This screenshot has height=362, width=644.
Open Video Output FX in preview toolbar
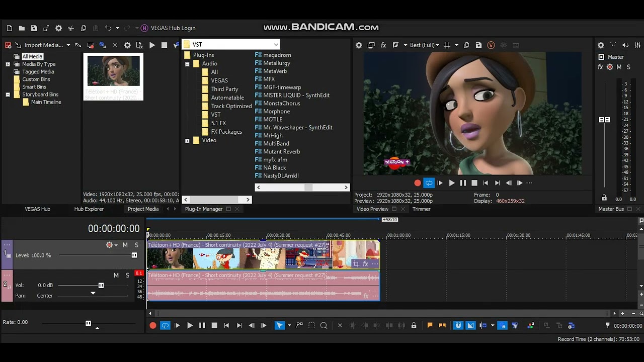[383, 45]
